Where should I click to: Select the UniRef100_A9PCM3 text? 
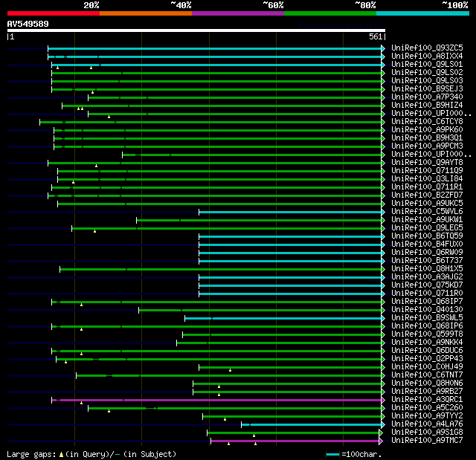[427, 146]
